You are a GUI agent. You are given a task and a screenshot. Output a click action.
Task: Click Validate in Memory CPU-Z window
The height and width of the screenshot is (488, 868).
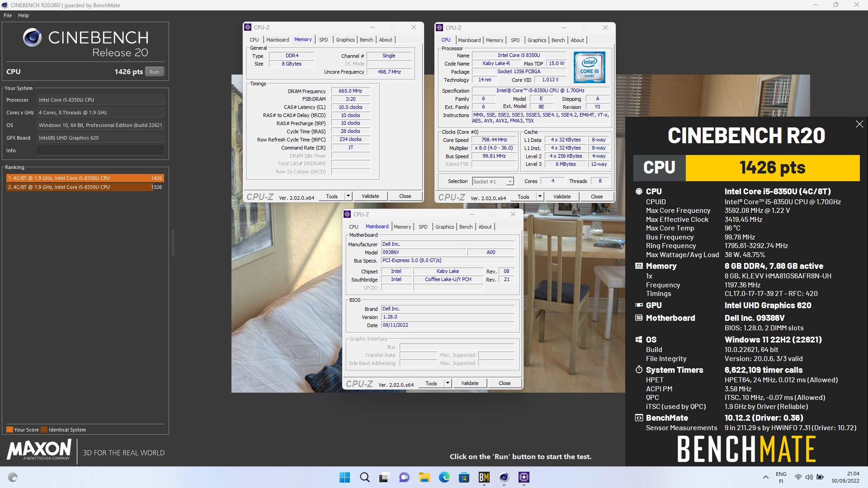pos(370,197)
